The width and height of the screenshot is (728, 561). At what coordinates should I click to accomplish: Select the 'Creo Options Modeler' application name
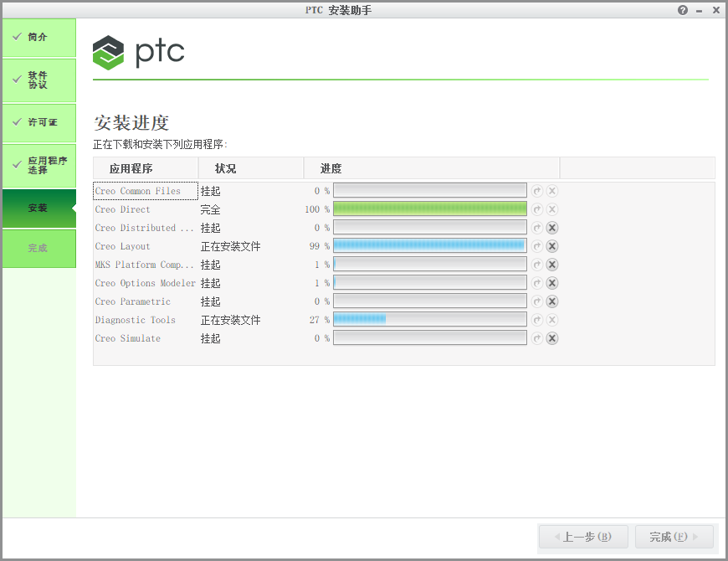(x=146, y=283)
